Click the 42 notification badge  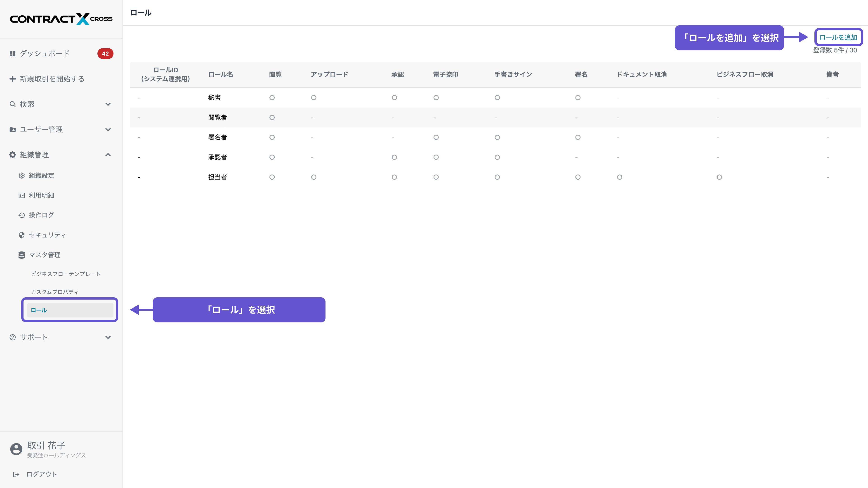(x=105, y=54)
